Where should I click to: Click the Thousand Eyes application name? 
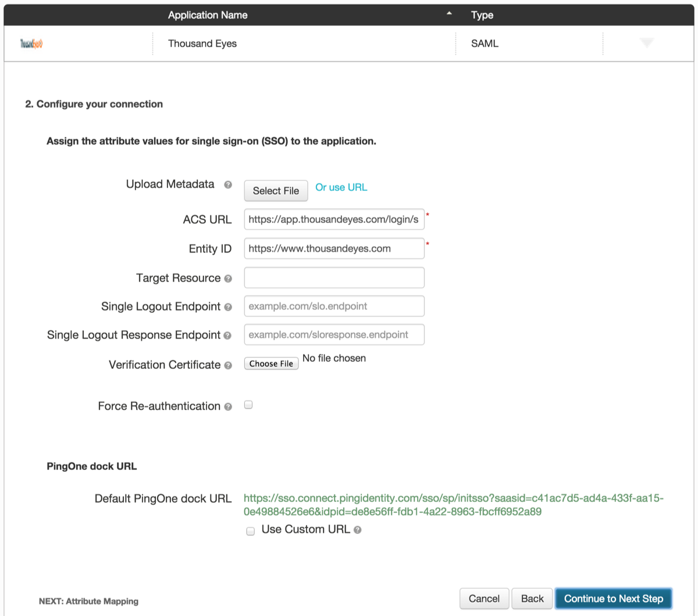click(202, 44)
